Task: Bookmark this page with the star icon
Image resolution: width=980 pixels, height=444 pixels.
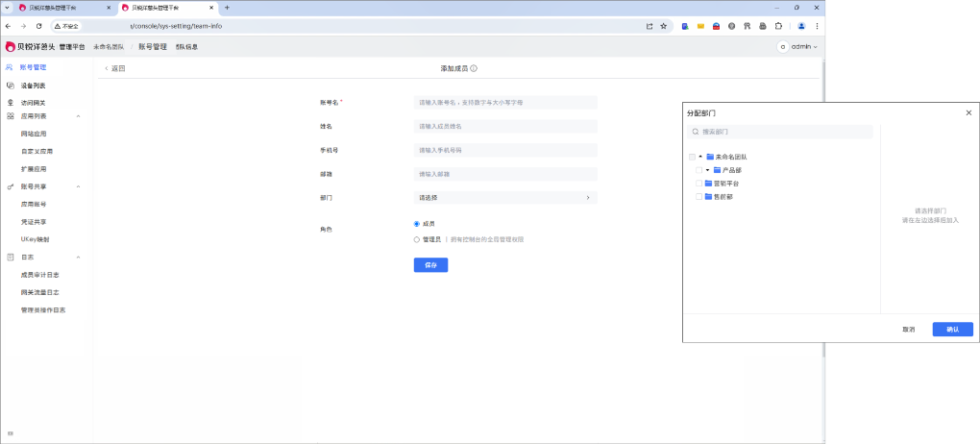Action: click(x=663, y=26)
